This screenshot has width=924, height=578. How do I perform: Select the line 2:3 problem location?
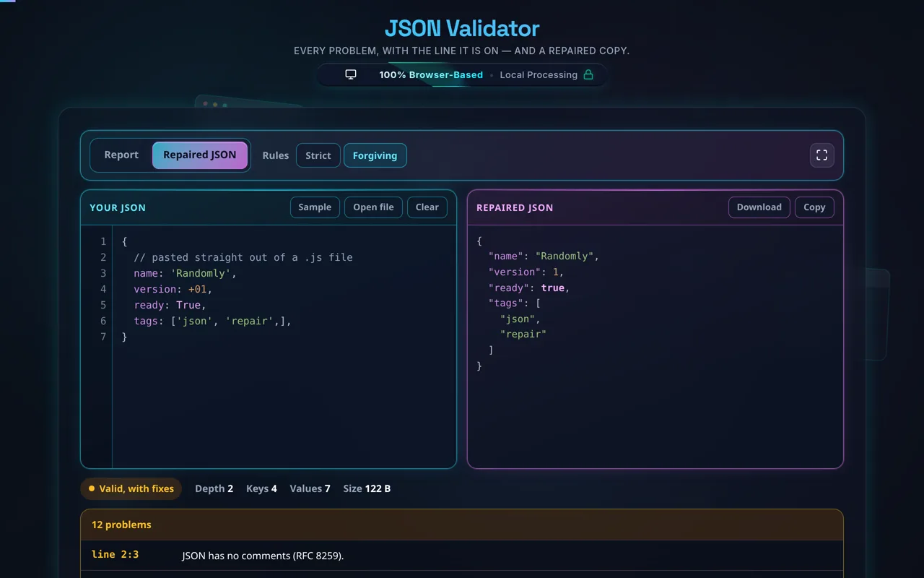[115, 555]
